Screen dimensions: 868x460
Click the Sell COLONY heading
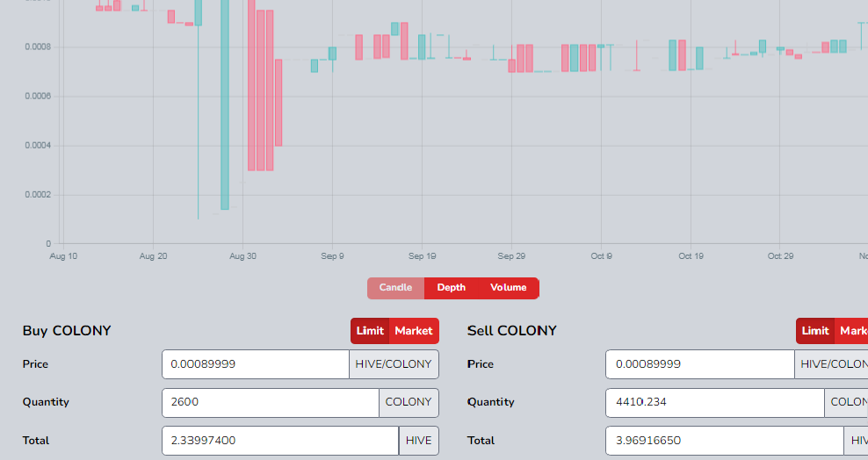tap(512, 331)
